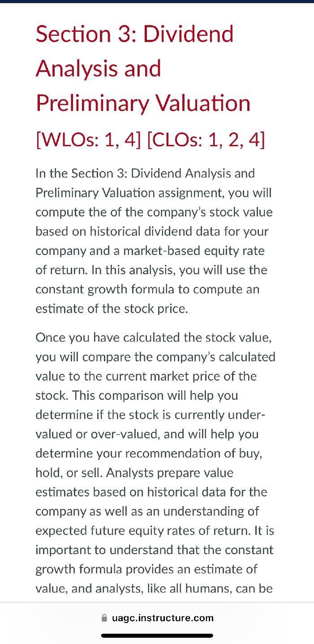Click "estimate of the stock price." text
The width and height of the screenshot is (314, 644).
[x=112, y=309]
